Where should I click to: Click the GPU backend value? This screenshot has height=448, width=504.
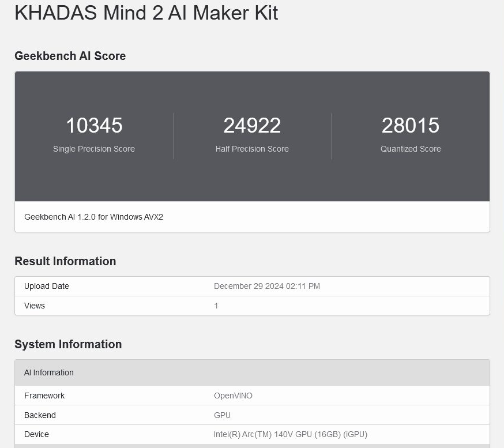(222, 415)
